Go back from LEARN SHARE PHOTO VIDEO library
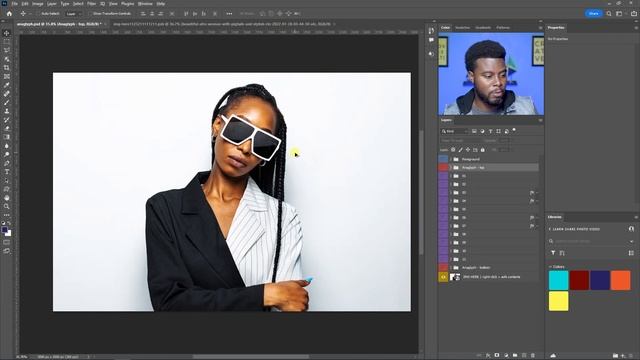Image resolution: width=640 pixels, height=360 pixels. [550, 229]
